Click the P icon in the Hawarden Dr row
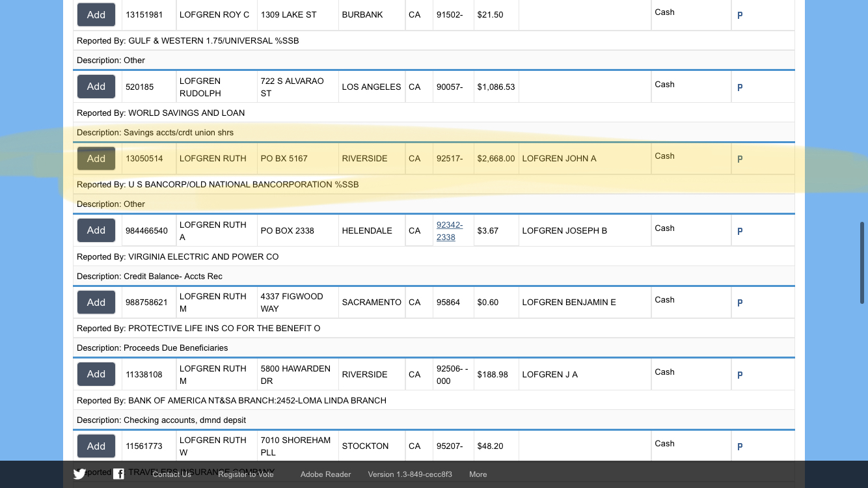The width and height of the screenshot is (868, 488). click(740, 375)
